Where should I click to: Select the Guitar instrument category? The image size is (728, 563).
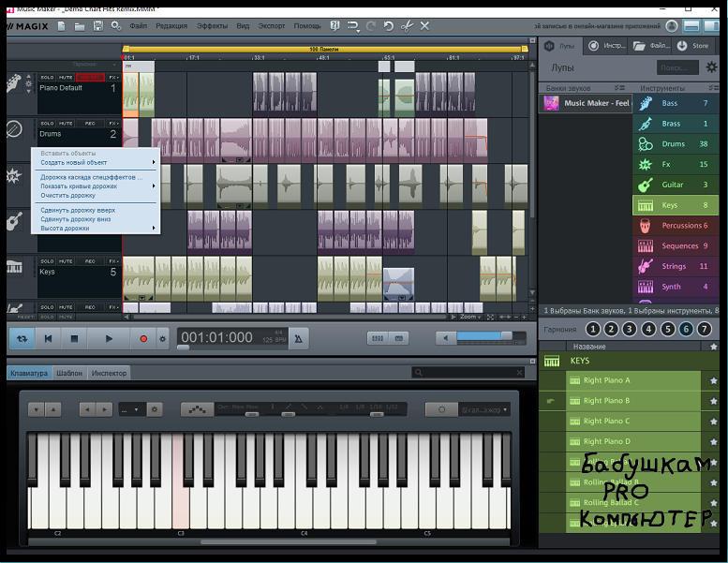coord(676,185)
